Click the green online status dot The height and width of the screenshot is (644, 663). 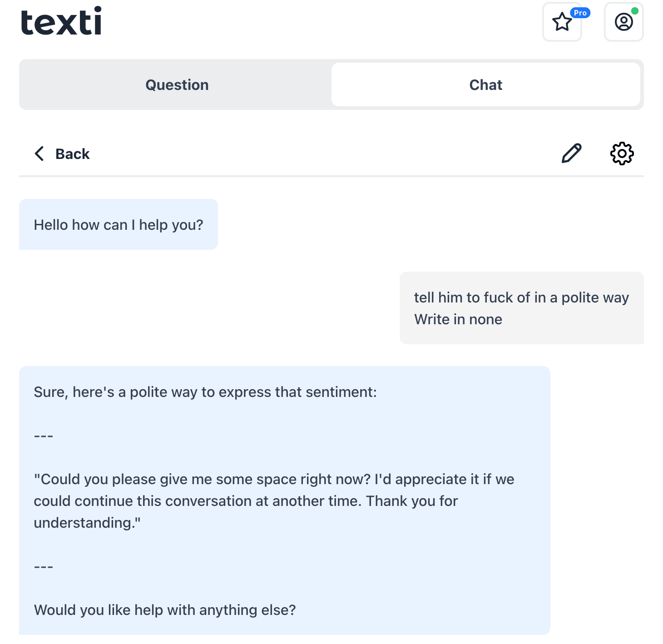[635, 11]
